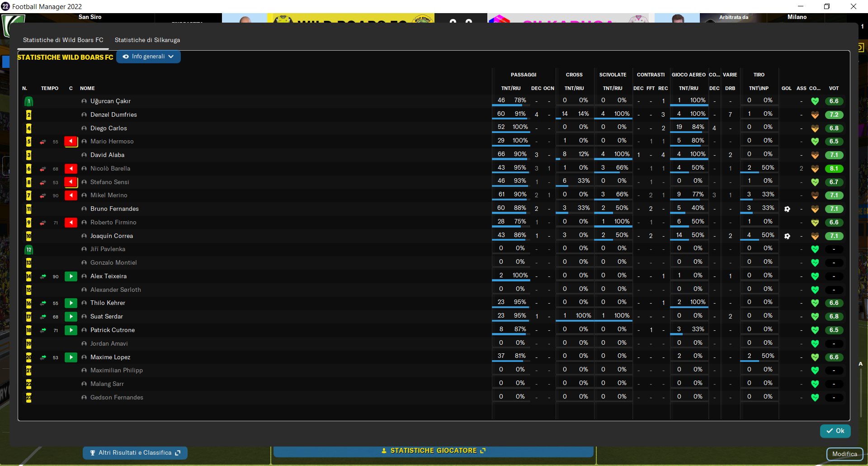Screen dimensions: 868x466
Task: Sort by GOL column header
Action: 787,88
